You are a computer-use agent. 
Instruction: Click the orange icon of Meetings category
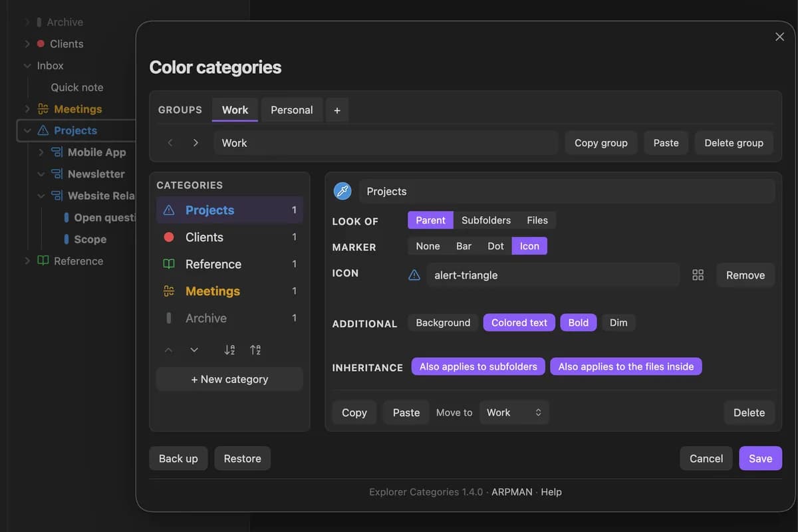pos(169,291)
